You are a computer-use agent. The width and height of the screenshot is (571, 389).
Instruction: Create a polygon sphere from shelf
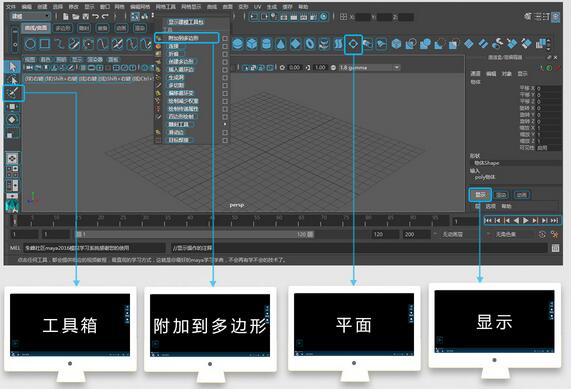tap(237, 44)
